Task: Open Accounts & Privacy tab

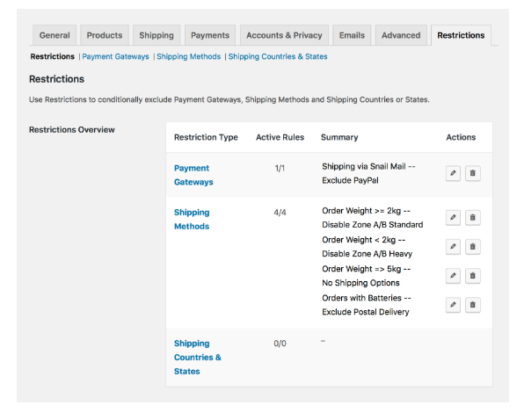Action: 284,35
